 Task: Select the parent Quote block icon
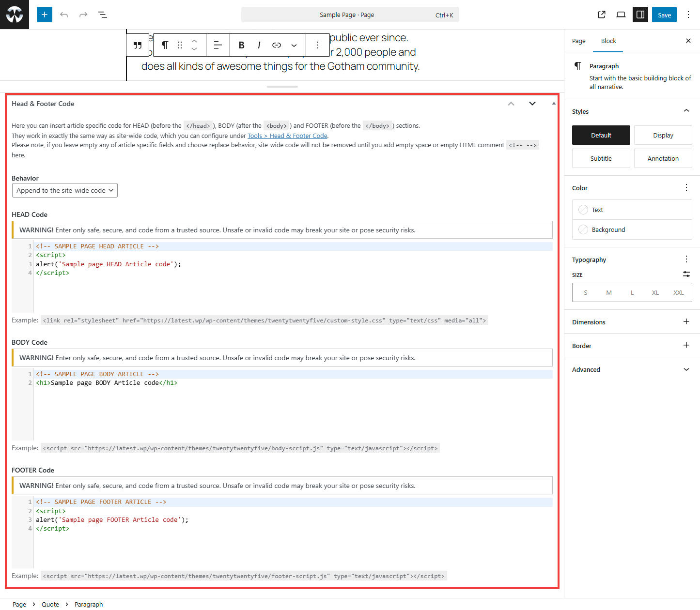pyautogui.click(x=138, y=45)
